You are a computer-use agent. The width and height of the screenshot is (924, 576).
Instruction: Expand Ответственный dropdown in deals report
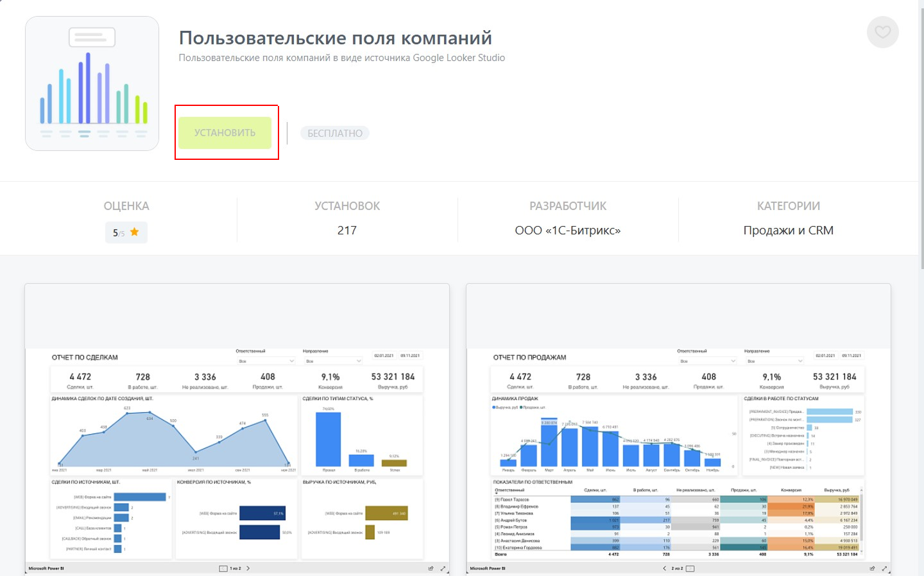(x=265, y=361)
